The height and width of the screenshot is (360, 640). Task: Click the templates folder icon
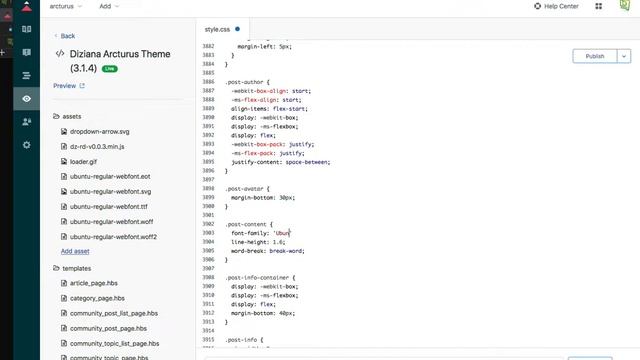click(x=56, y=268)
